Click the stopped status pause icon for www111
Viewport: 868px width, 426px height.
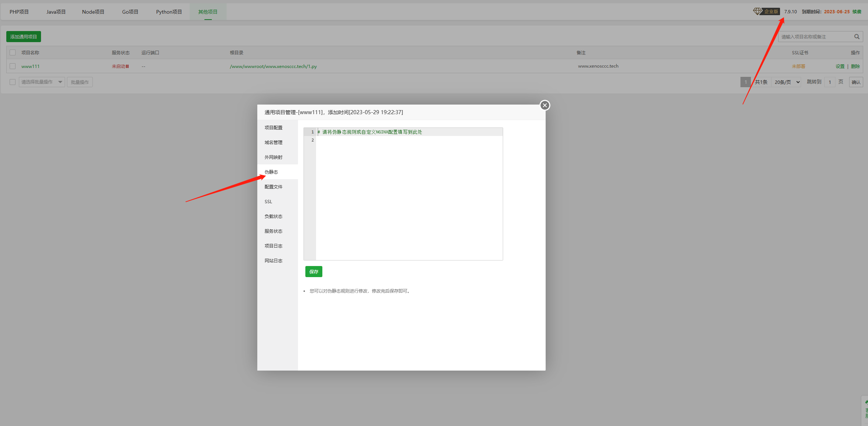tap(128, 67)
